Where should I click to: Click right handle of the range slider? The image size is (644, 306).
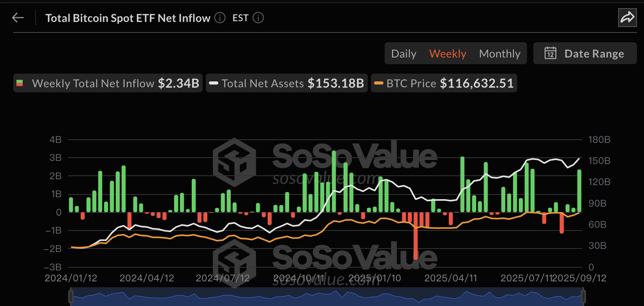(x=583, y=296)
